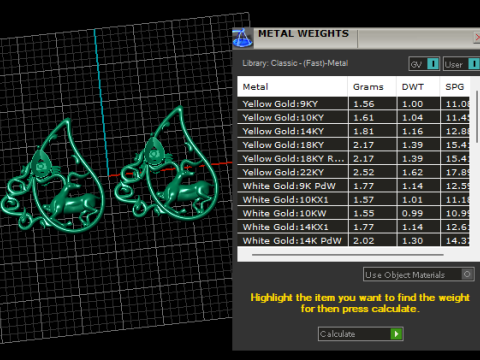Select the White Gold:10KW row
Screen dimensions: 480x360
tap(353, 213)
